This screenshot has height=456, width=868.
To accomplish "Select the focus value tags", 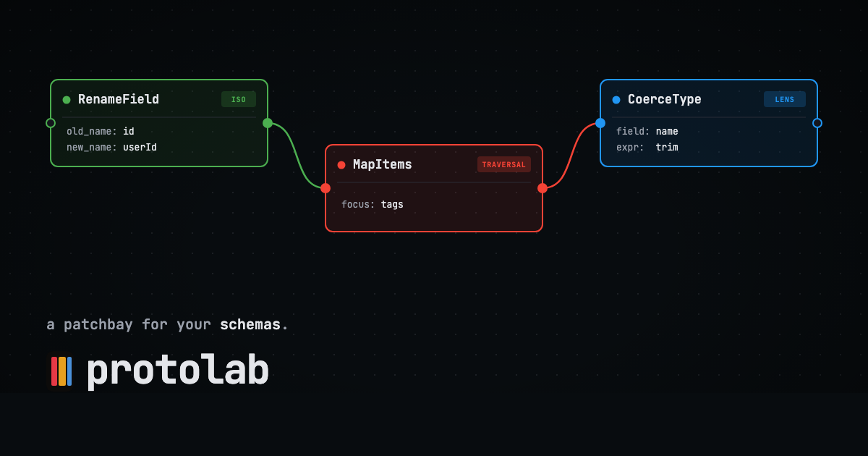I will (x=392, y=205).
